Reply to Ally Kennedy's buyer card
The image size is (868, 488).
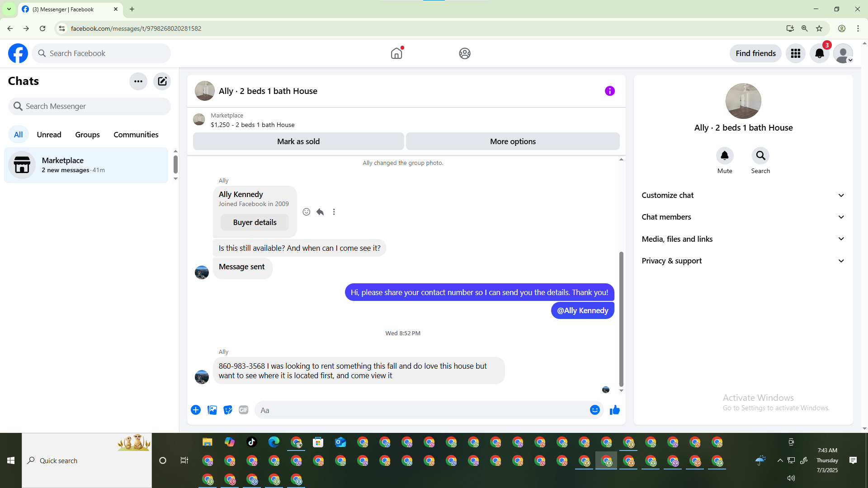click(320, 212)
